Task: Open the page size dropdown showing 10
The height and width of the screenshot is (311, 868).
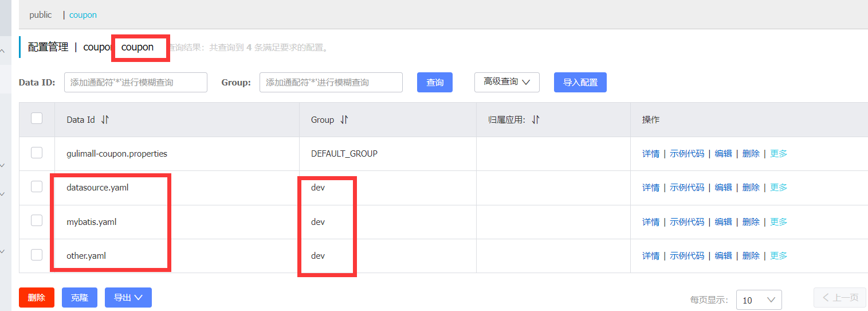Action: click(759, 300)
